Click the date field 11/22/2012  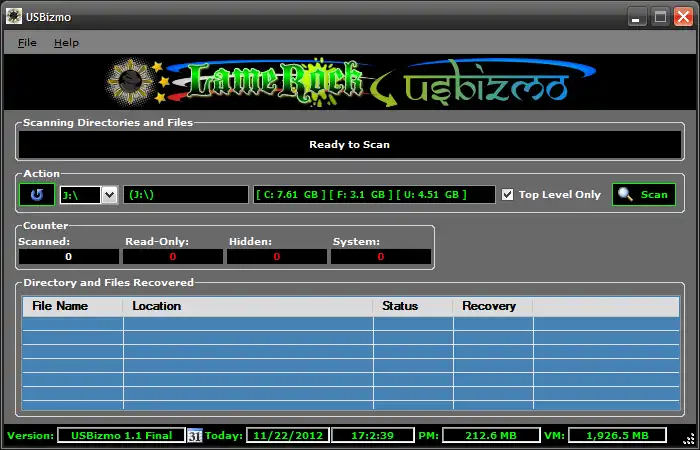pyautogui.click(x=288, y=435)
